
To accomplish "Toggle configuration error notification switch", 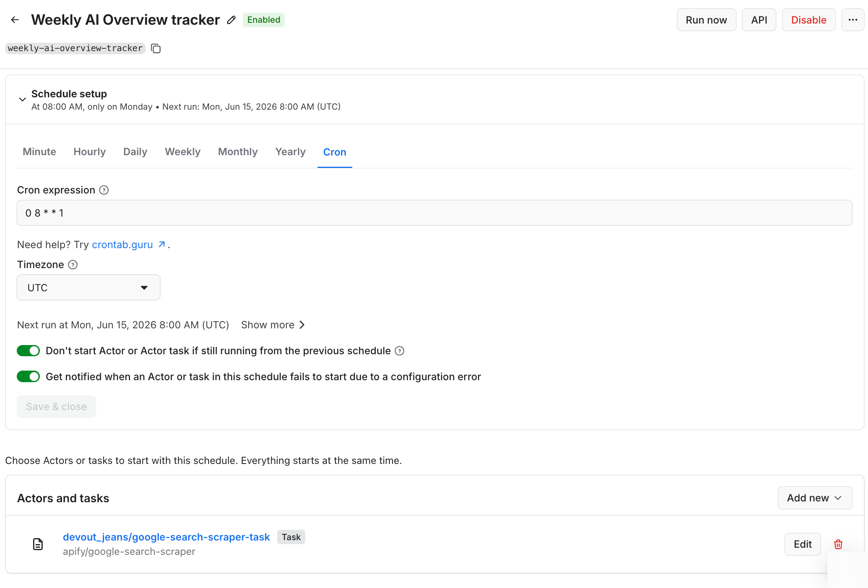I will click(28, 377).
